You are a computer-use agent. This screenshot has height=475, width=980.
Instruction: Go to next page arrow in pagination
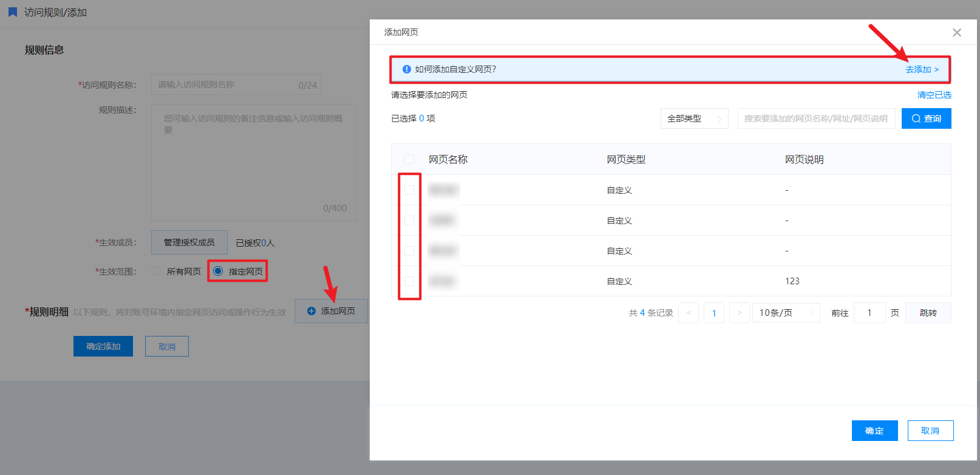(x=739, y=313)
